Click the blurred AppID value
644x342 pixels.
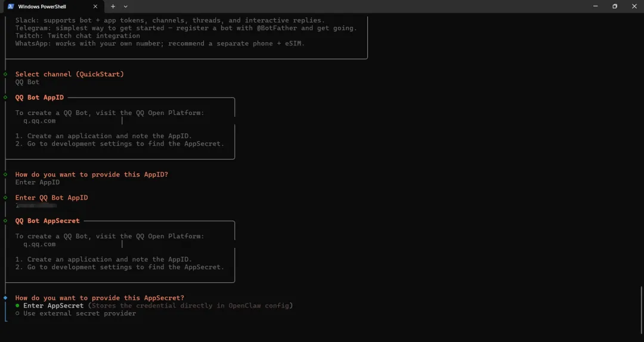click(36, 205)
